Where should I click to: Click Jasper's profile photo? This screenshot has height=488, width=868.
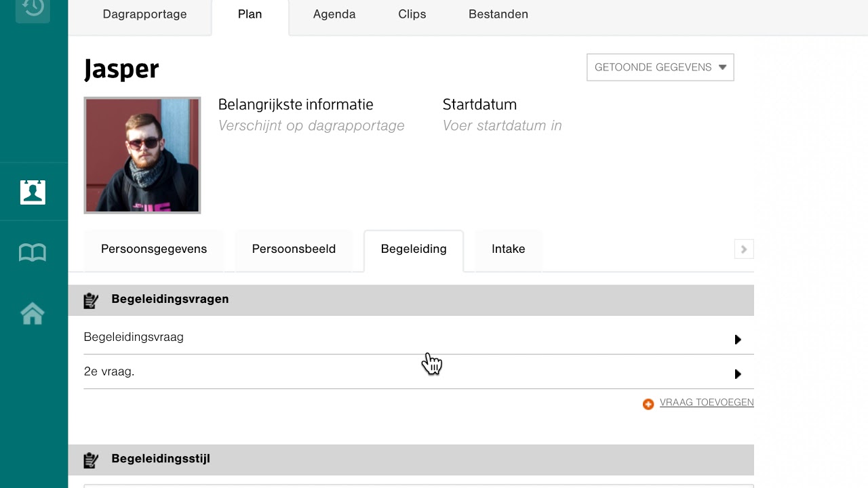click(142, 155)
